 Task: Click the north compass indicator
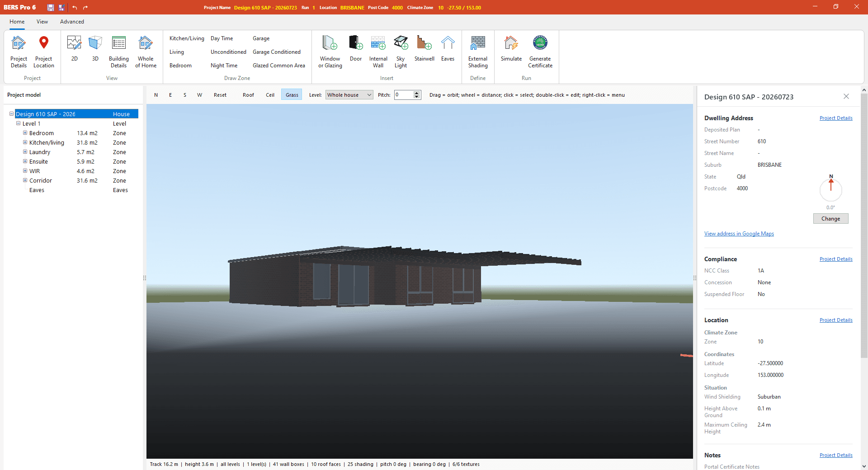click(831, 190)
